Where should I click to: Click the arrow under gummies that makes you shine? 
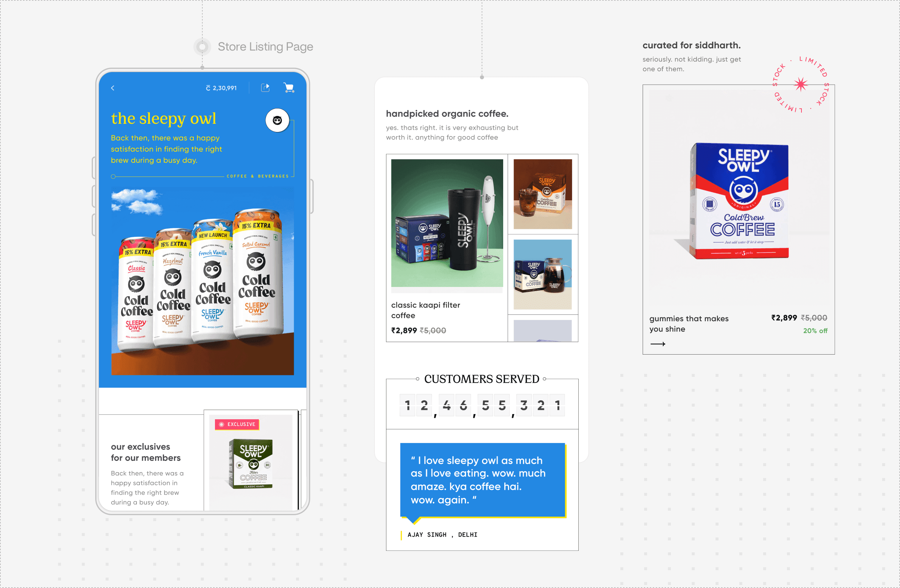pos(658,344)
